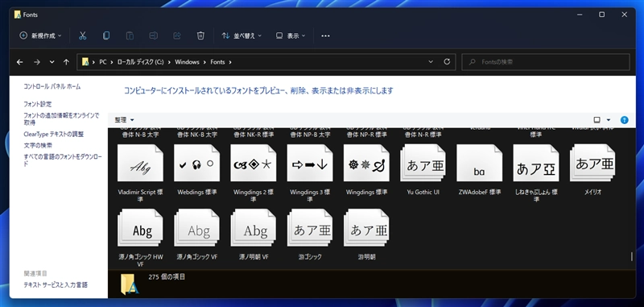The image size is (644, 307).
Task: Click the Rename icon in toolbar
Action: (x=153, y=35)
